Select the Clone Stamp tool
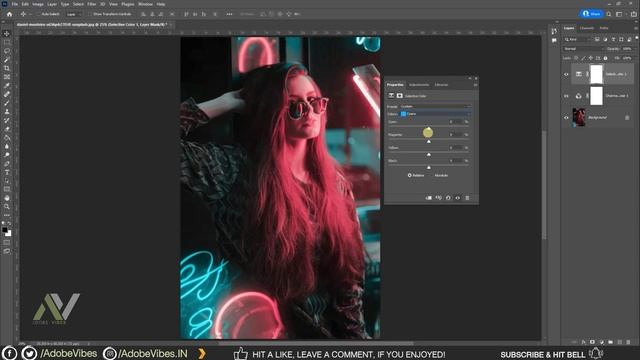The width and height of the screenshot is (640, 360). coord(7,111)
